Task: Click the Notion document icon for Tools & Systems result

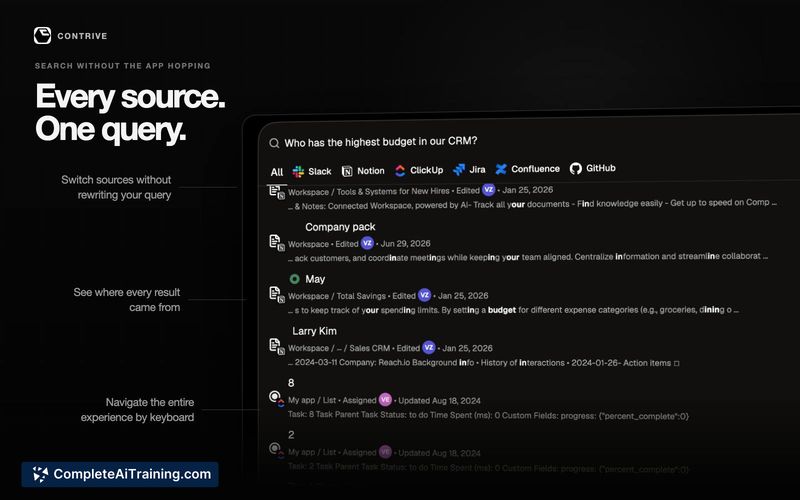Action: tap(277, 192)
